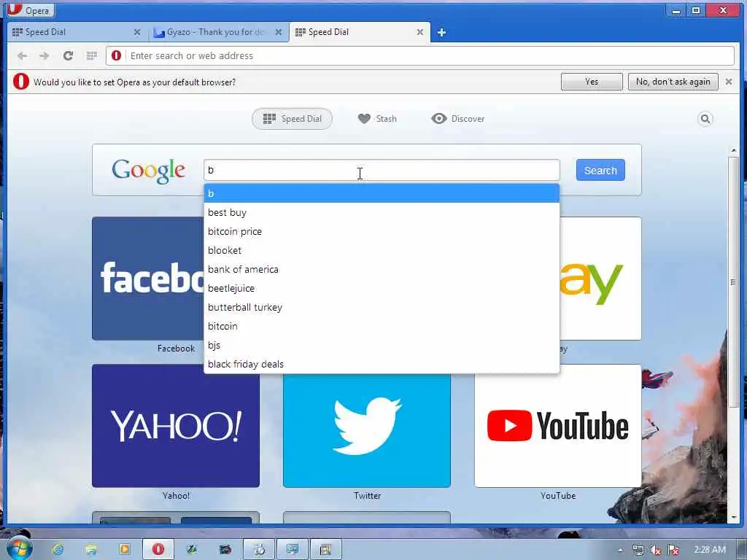The image size is (747, 560).
Task: Open the eBay speed dial tile
Action: (600, 279)
